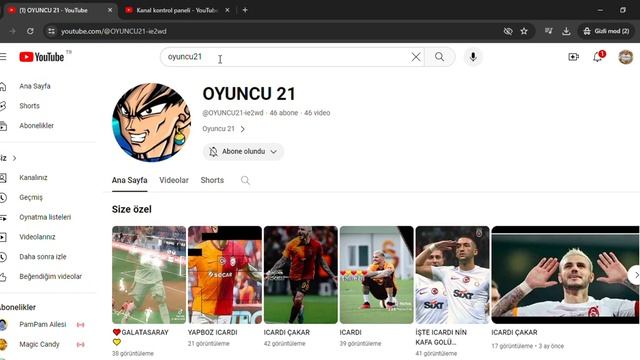Expand the Siz section chevron

(x=14, y=158)
